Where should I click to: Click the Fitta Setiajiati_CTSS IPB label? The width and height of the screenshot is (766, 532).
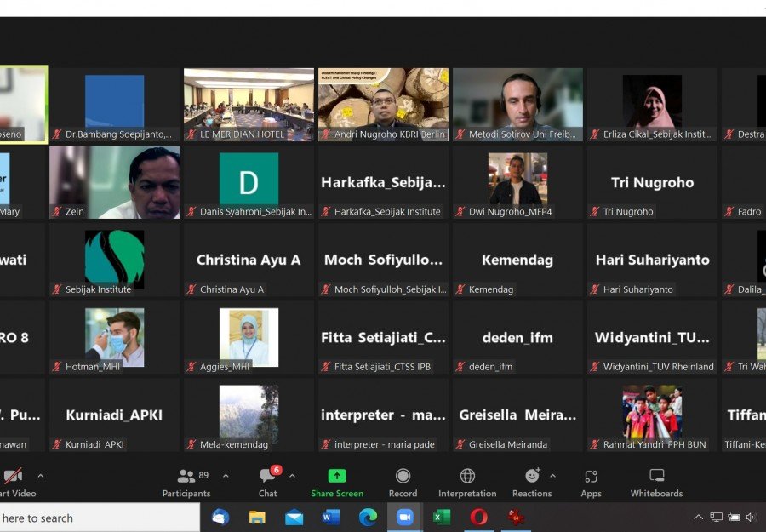click(x=382, y=367)
